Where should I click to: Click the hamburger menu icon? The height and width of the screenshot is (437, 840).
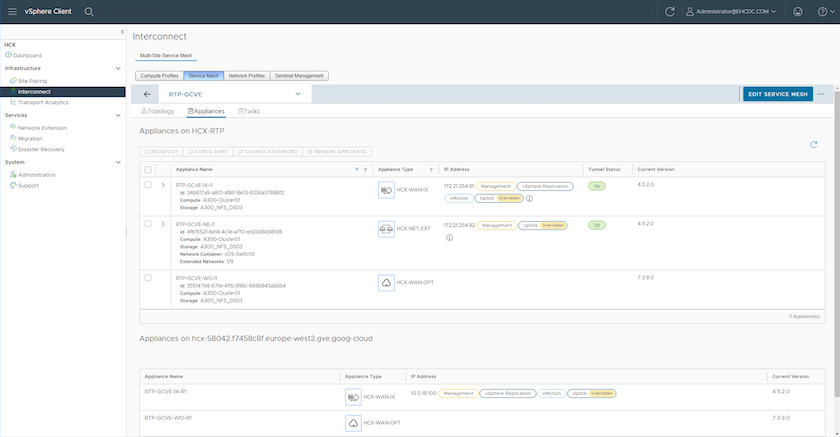click(x=12, y=11)
